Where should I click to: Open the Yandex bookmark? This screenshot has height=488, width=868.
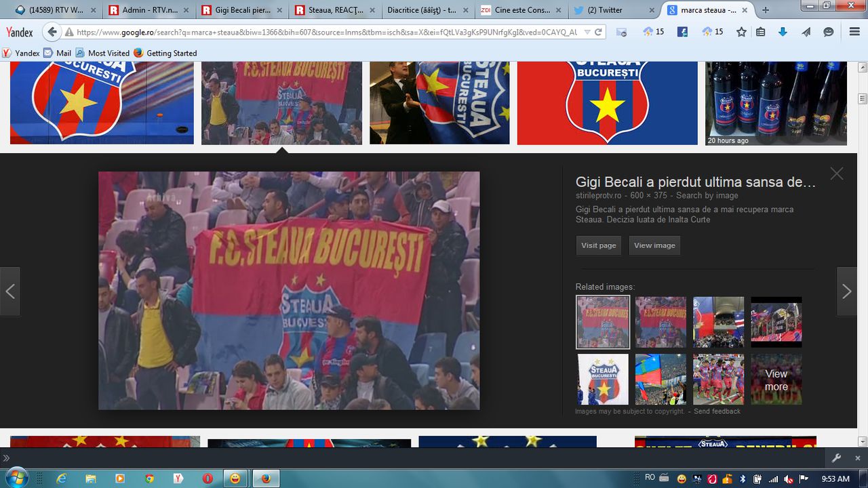point(21,53)
